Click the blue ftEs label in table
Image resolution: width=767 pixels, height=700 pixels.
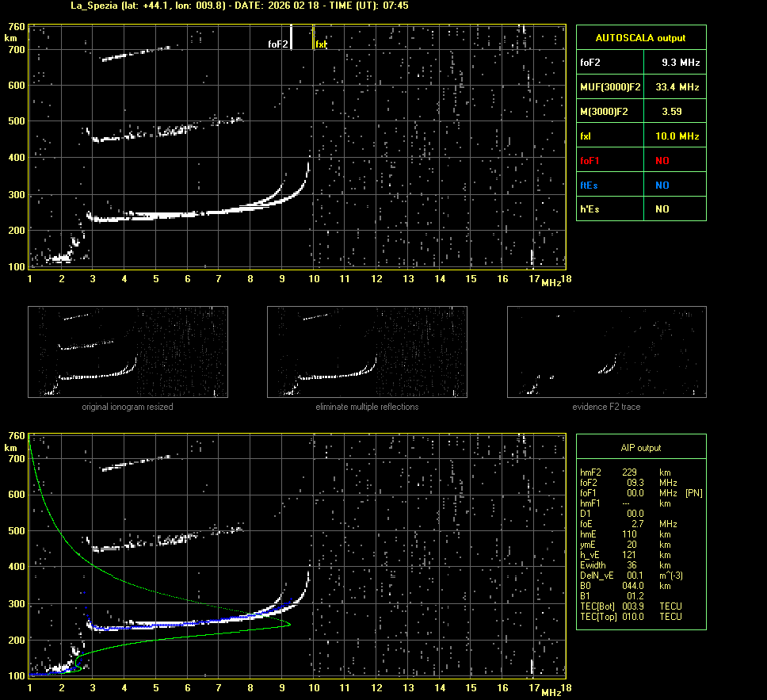590,185
